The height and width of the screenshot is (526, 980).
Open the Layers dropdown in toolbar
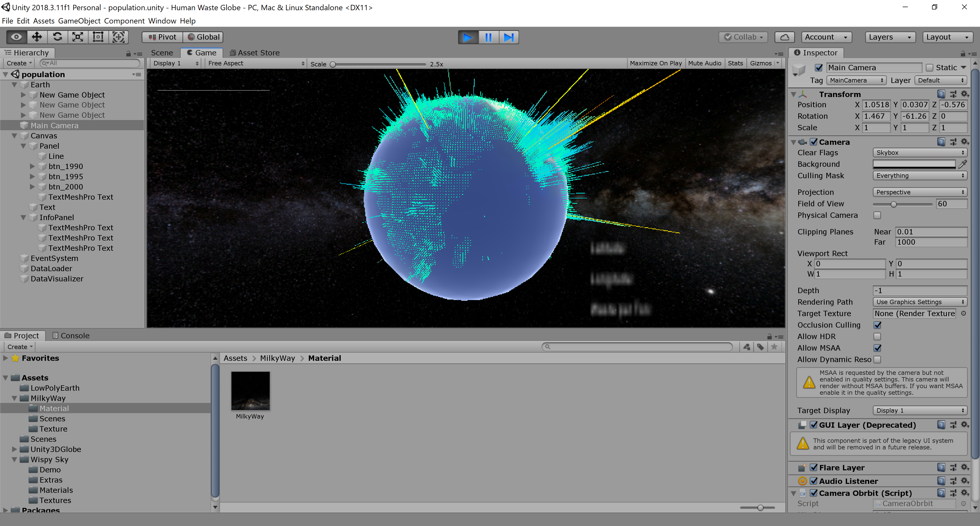click(889, 37)
